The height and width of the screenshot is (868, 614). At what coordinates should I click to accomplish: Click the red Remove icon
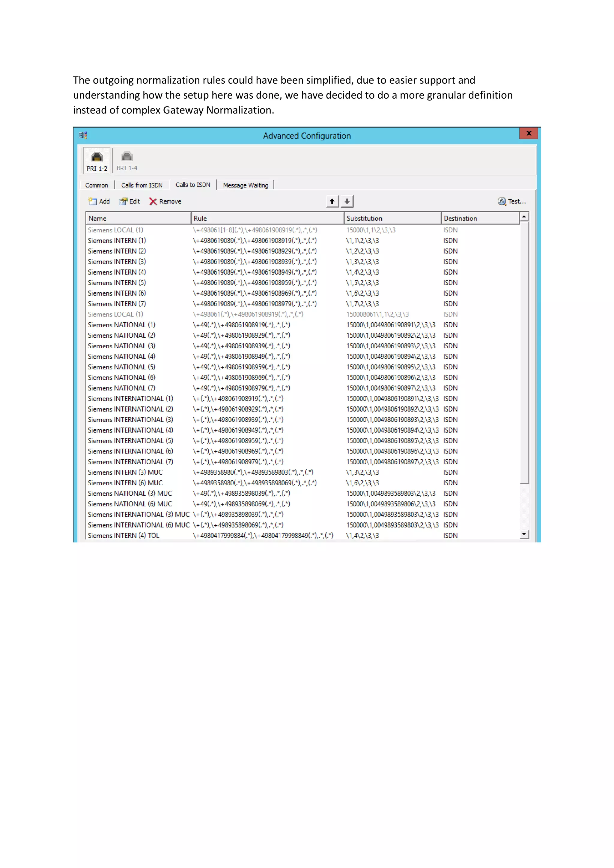(x=153, y=201)
